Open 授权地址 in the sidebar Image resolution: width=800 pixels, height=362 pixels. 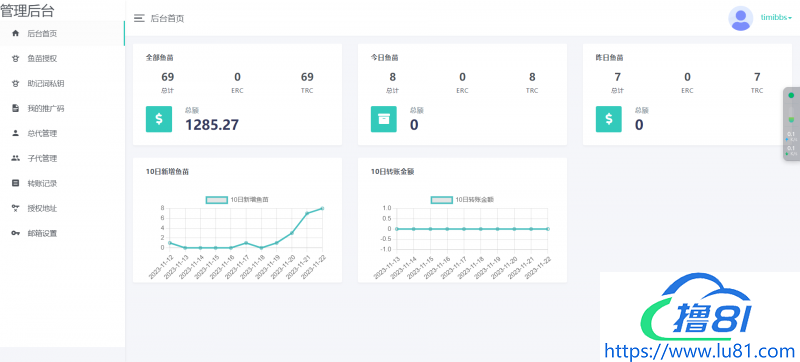[x=62, y=209]
